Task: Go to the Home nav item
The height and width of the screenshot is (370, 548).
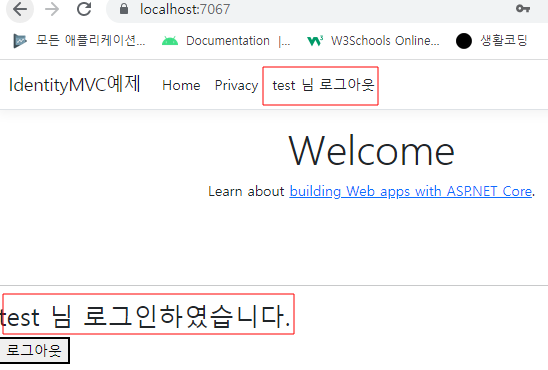Action: pyautogui.click(x=181, y=85)
